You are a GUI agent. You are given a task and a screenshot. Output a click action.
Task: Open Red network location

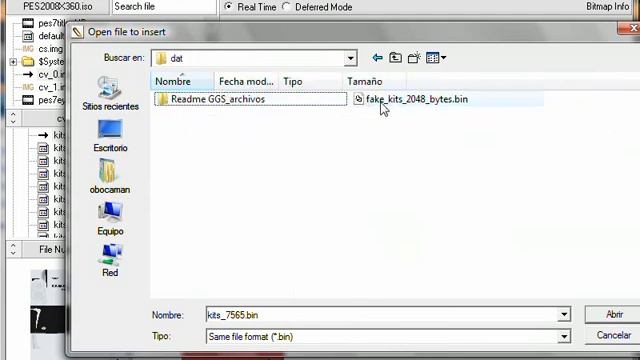tap(110, 260)
